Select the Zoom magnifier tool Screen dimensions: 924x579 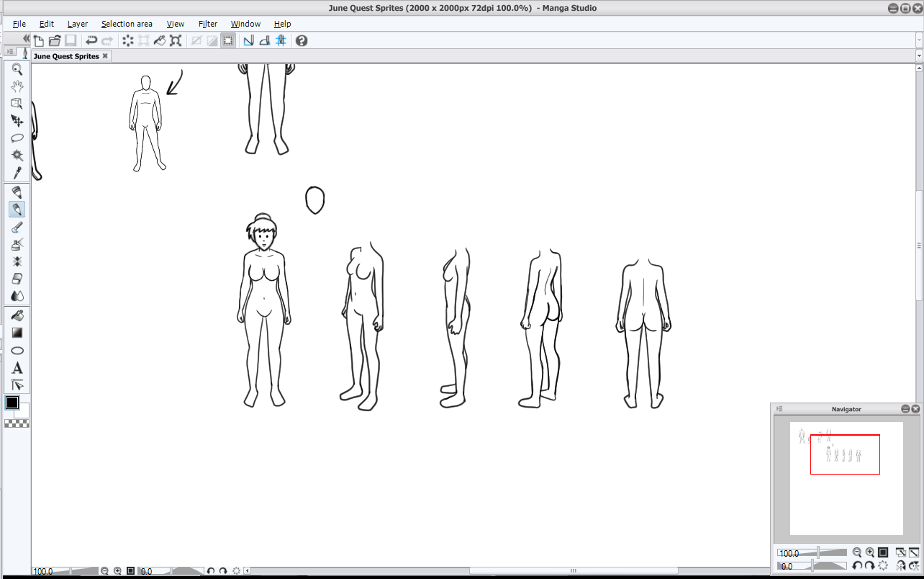(17, 69)
